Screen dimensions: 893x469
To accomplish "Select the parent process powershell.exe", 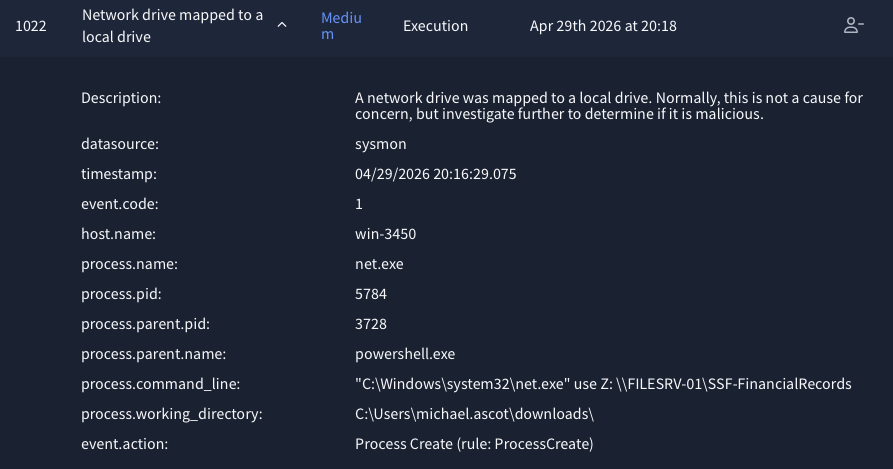I will (x=405, y=354).
